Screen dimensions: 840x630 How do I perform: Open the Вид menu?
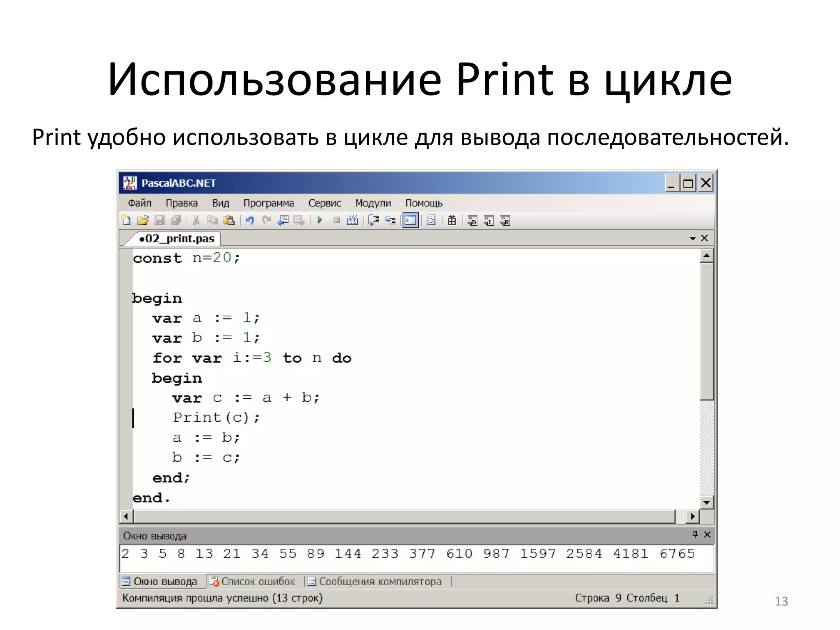pos(220,203)
